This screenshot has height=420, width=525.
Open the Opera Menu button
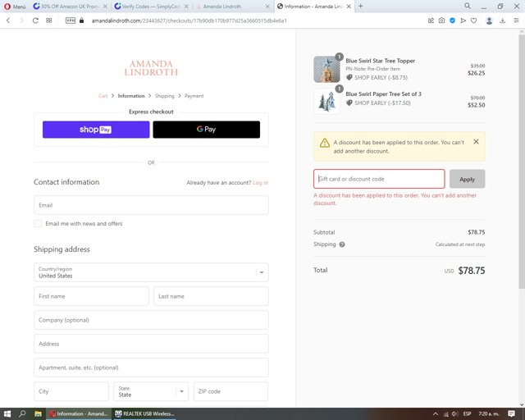coord(15,7)
